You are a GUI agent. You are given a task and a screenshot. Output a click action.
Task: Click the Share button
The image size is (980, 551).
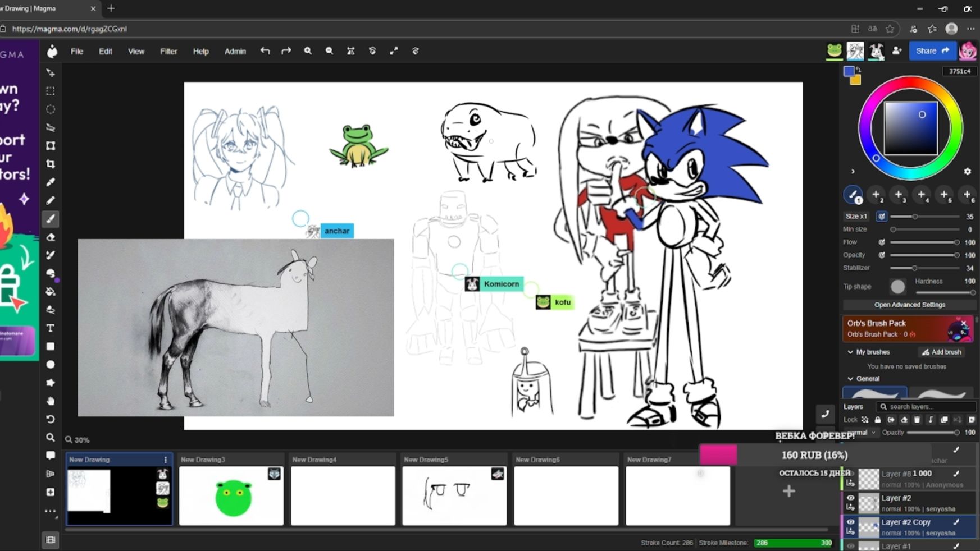932,51
